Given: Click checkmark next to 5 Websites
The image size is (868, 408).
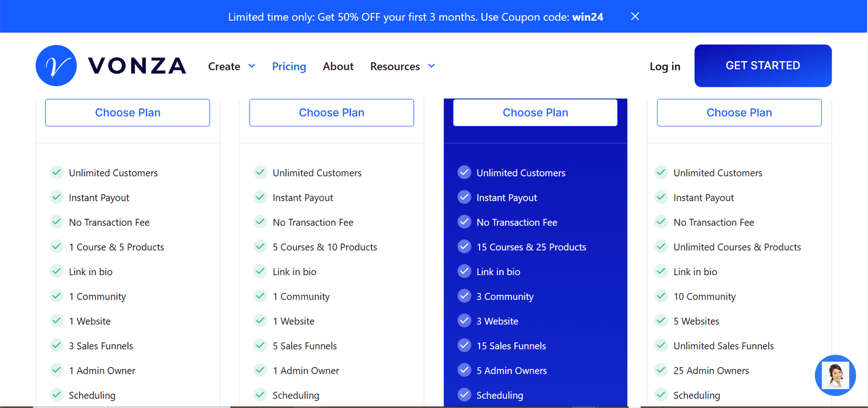Looking at the screenshot, I should (661, 321).
